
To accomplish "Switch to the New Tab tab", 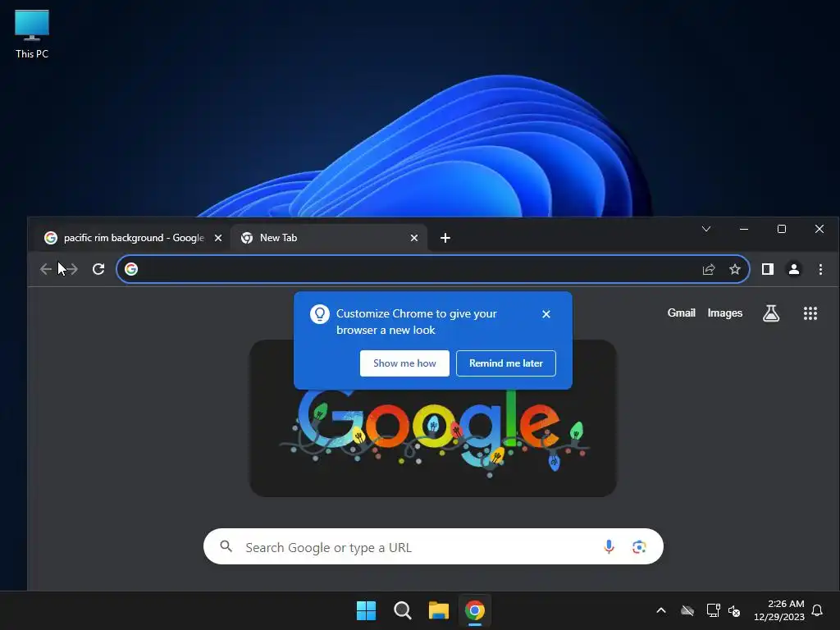I will click(329, 238).
